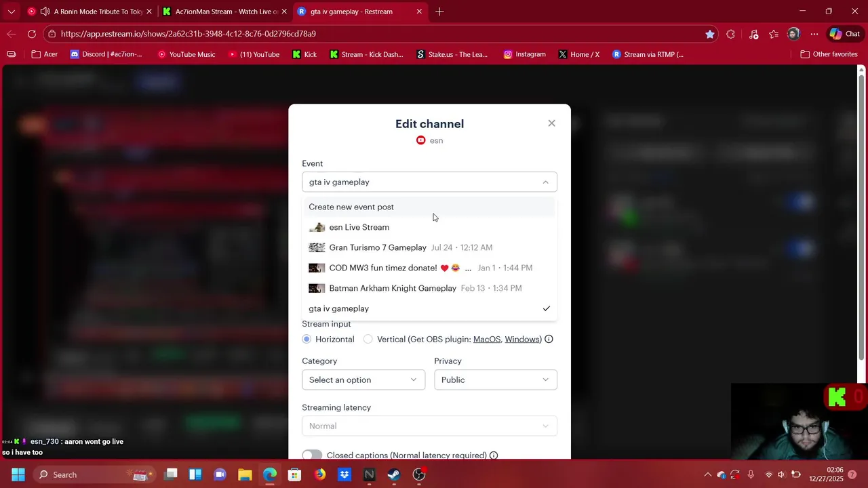The width and height of the screenshot is (868, 488).
Task: Open Other favorites folder
Action: click(x=829, y=54)
